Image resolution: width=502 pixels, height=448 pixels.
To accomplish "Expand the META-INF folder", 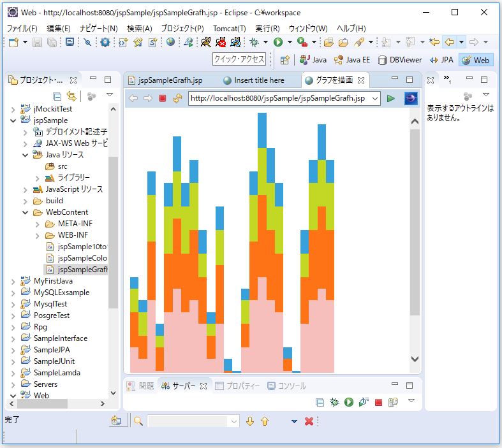I will 38,224.
